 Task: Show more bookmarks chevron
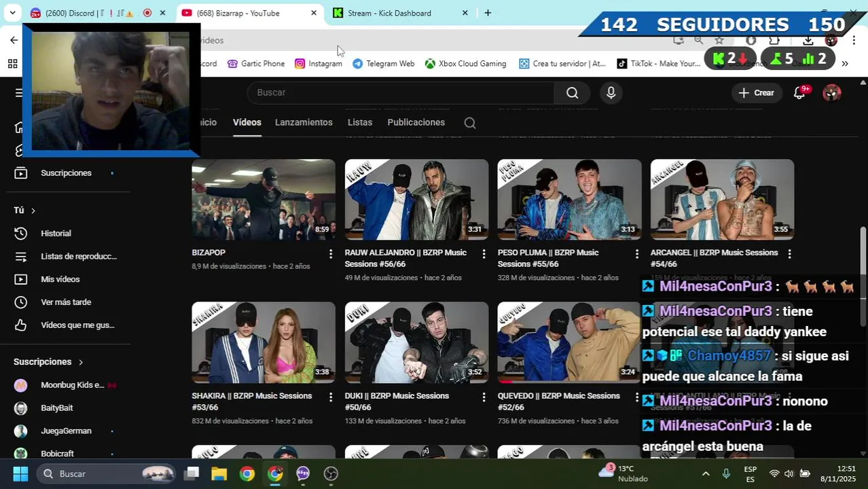pyautogui.click(x=845, y=64)
